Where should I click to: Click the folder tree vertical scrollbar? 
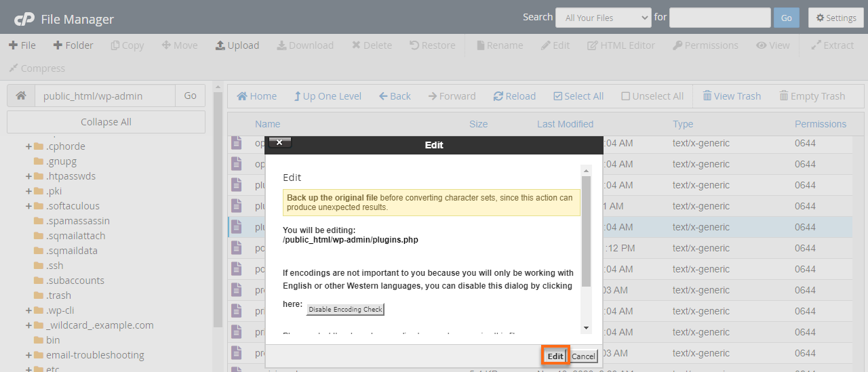pyautogui.click(x=218, y=210)
